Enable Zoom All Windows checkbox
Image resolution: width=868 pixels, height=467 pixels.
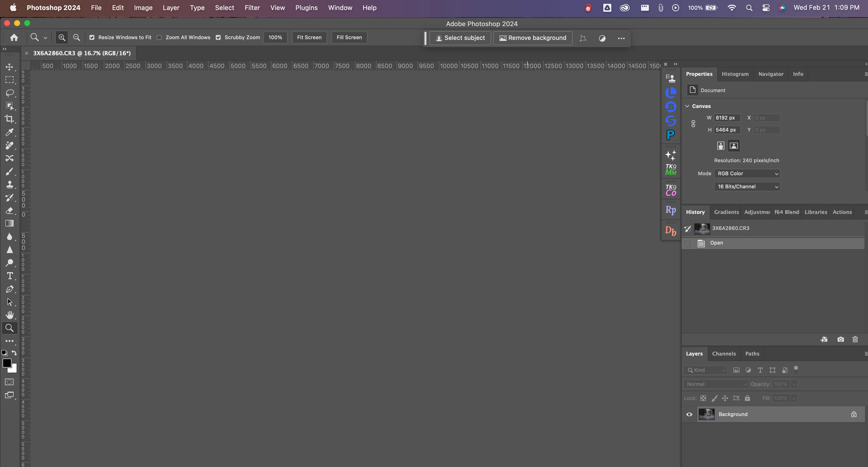[159, 37]
